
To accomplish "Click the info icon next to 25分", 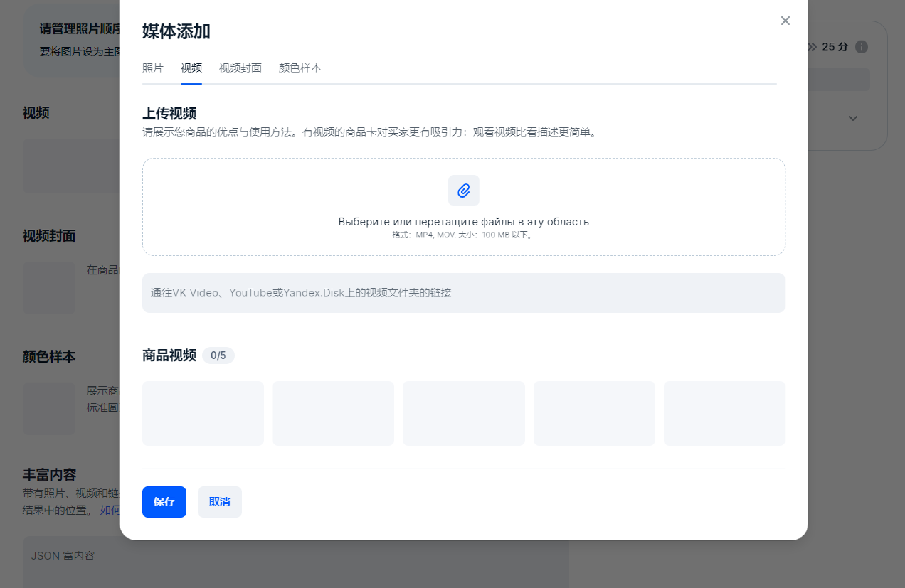I will tap(862, 47).
